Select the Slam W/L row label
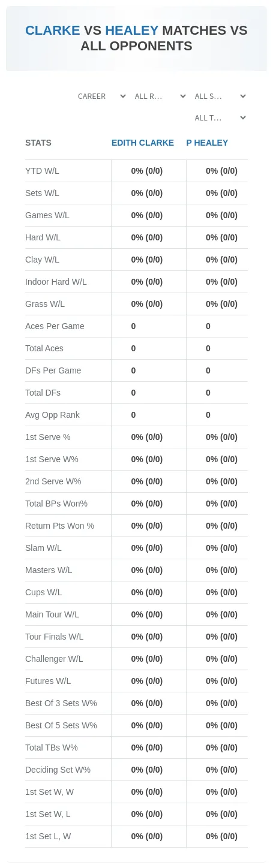273x868 pixels. coord(43,548)
